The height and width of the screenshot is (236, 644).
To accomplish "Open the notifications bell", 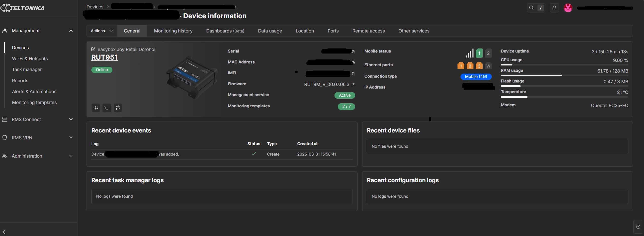I will tap(554, 8).
